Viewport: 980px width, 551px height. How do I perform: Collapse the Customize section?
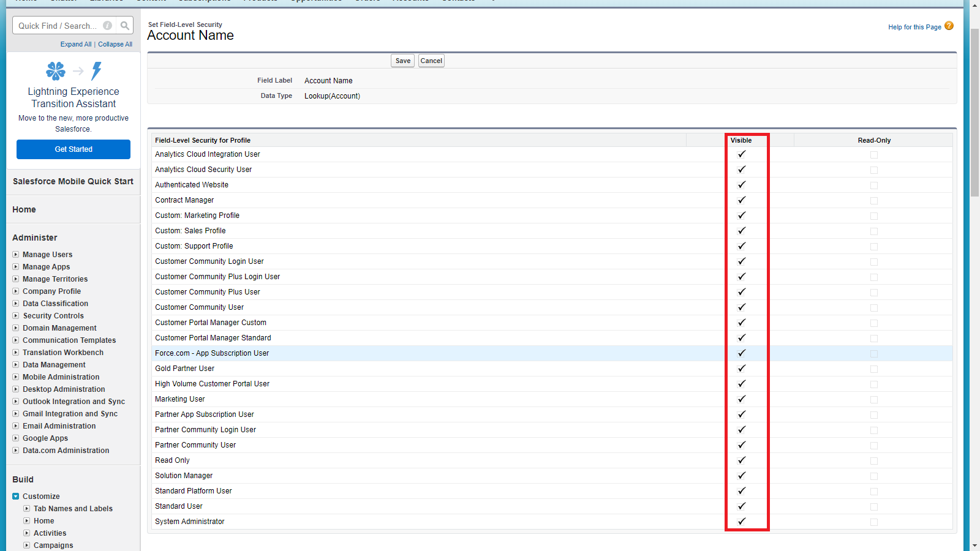16,497
